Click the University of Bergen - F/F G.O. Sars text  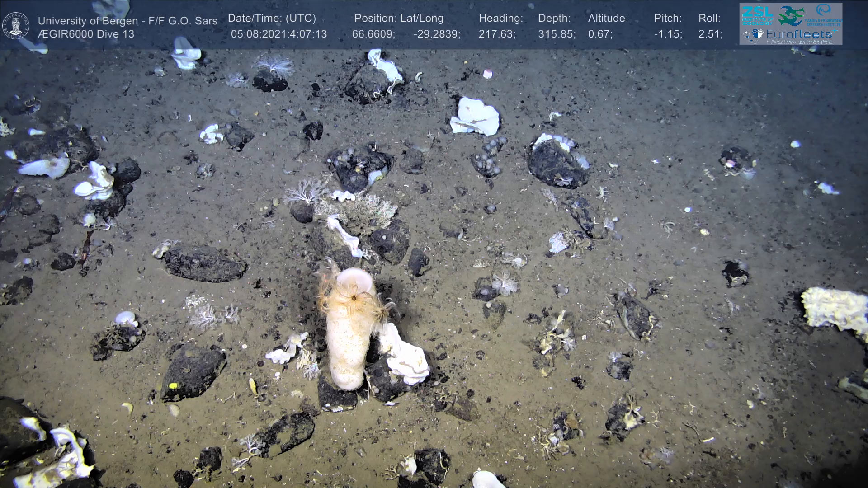(127, 21)
